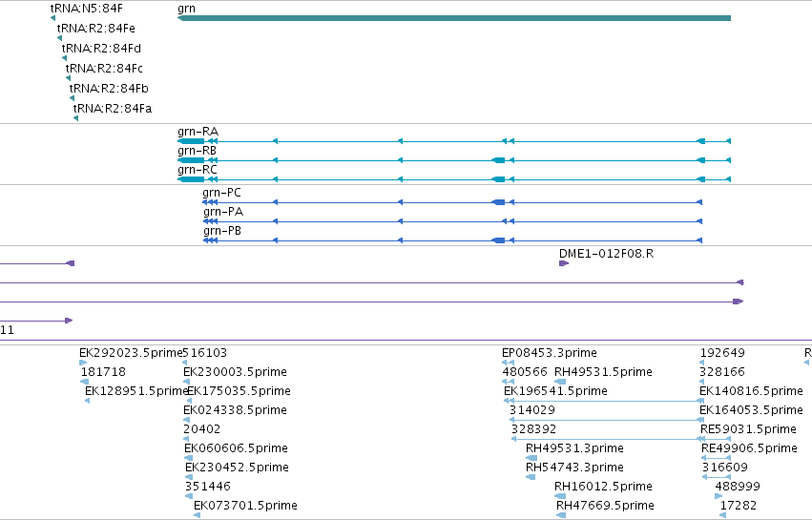
Task: Select the 328392 EST label
Action: point(534,429)
